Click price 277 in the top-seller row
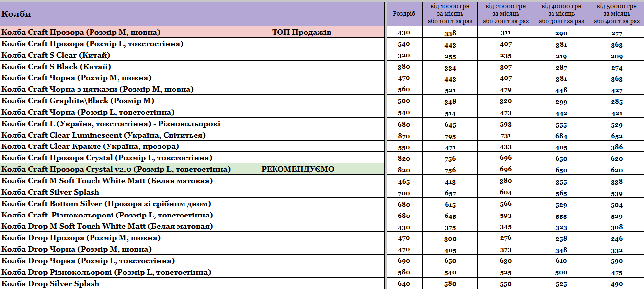644x289 pixels. click(617, 34)
